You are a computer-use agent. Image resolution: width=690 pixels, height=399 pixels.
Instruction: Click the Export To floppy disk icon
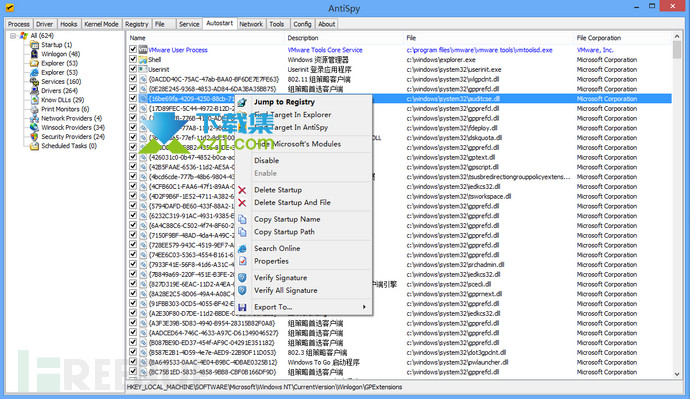point(242,307)
